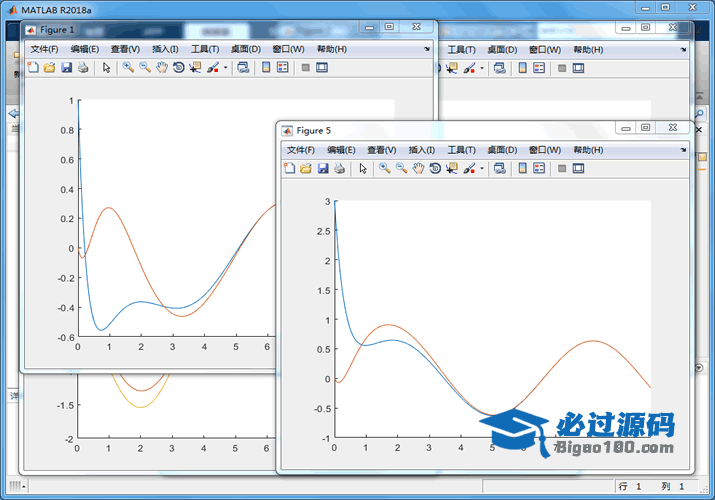Hide Plot Tools in Figure 1
The height and width of the screenshot is (500, 715).
pyautogui.click(x=306, y=67)
